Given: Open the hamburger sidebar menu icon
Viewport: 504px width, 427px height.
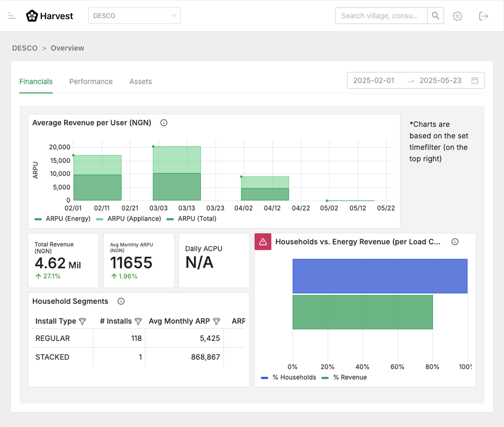Looking at the screenshot, I should [12, 16].
